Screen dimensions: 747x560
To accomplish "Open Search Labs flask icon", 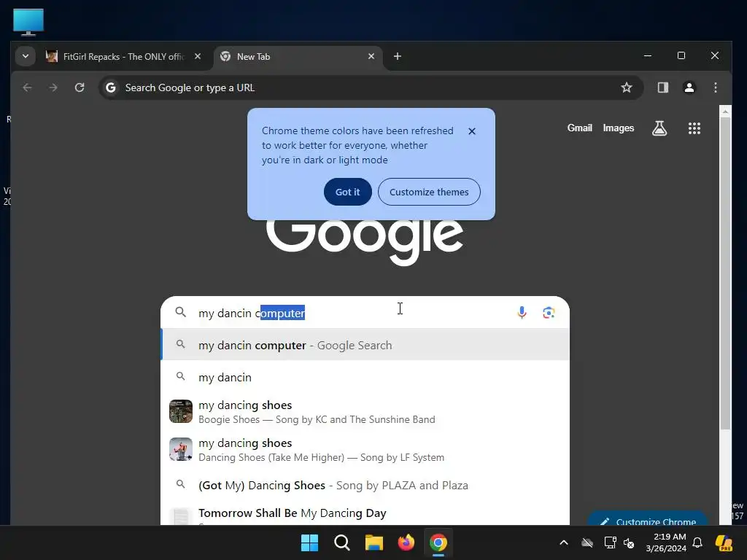I will 659,128.
